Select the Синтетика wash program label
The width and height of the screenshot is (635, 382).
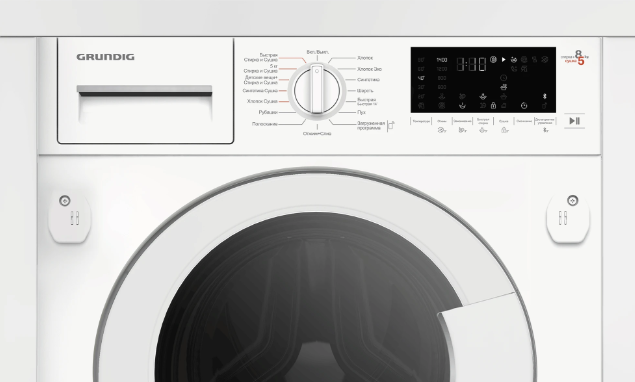(x=368, y=80)
